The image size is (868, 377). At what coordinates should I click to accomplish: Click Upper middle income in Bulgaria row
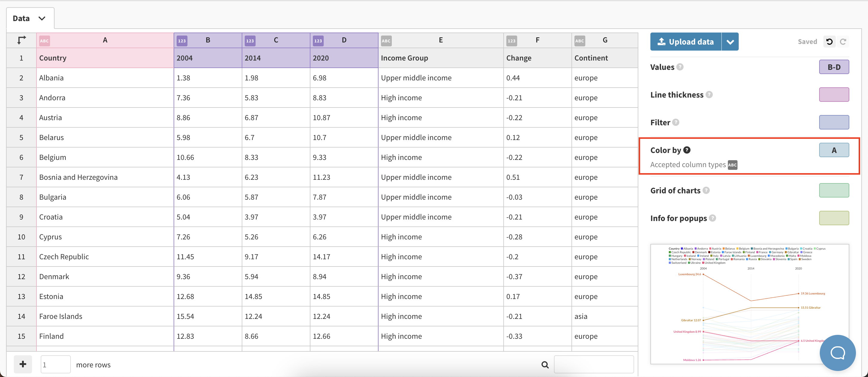pos(441,197)
